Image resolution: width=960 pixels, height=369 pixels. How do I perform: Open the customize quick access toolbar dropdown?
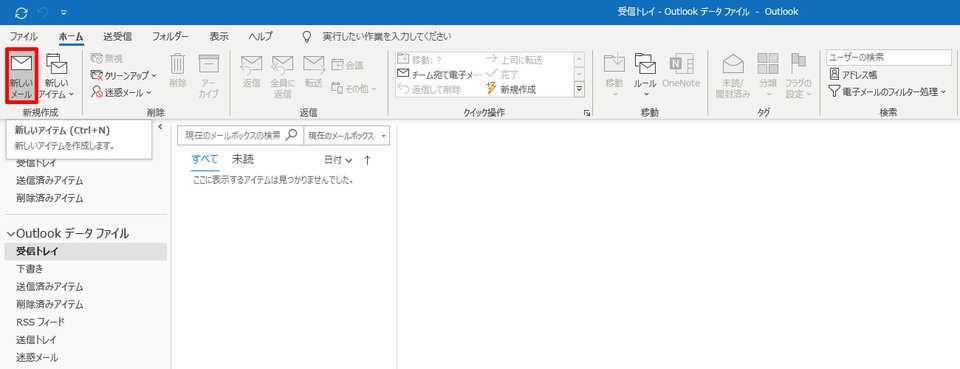(64, 12)
